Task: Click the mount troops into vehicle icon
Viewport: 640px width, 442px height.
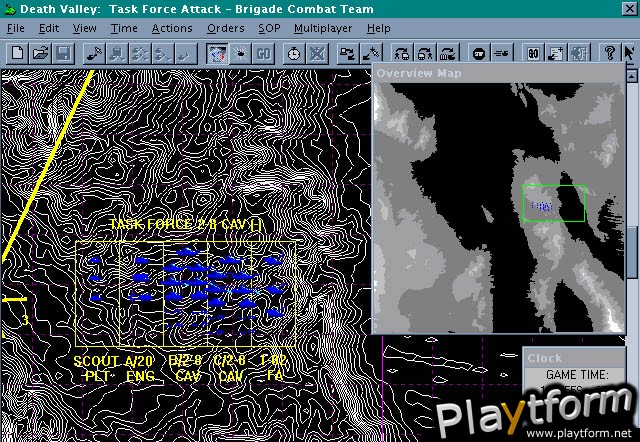Action: [x=402, y=53]
